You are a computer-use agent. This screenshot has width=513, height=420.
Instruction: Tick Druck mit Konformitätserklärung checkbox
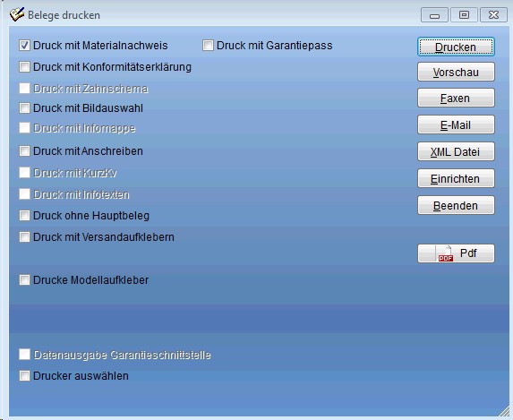[x=24, y=67]
